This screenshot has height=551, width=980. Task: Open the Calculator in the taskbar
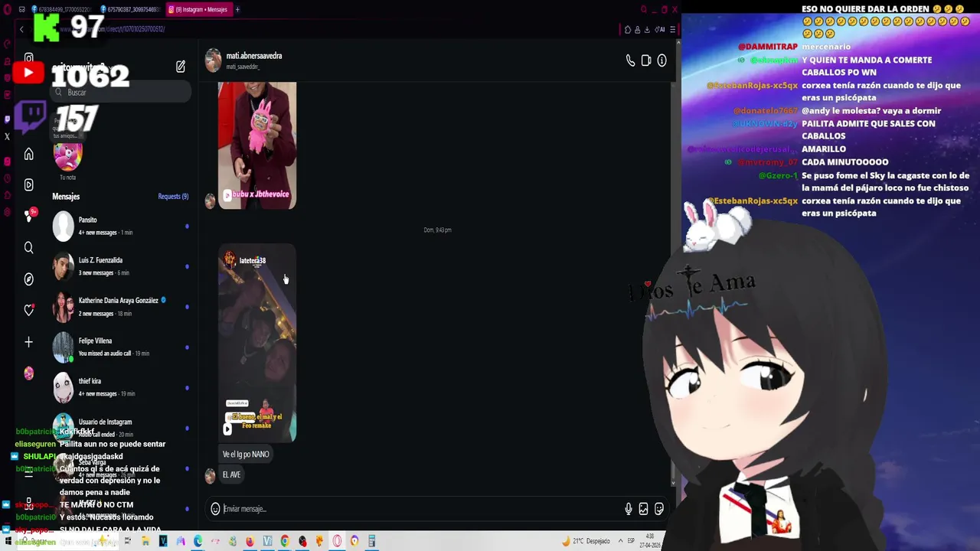tap(372, 541)
